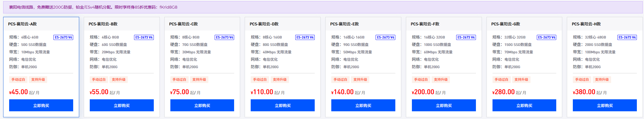Click the 支持升级 tag on the H款 card

[602, 80]
